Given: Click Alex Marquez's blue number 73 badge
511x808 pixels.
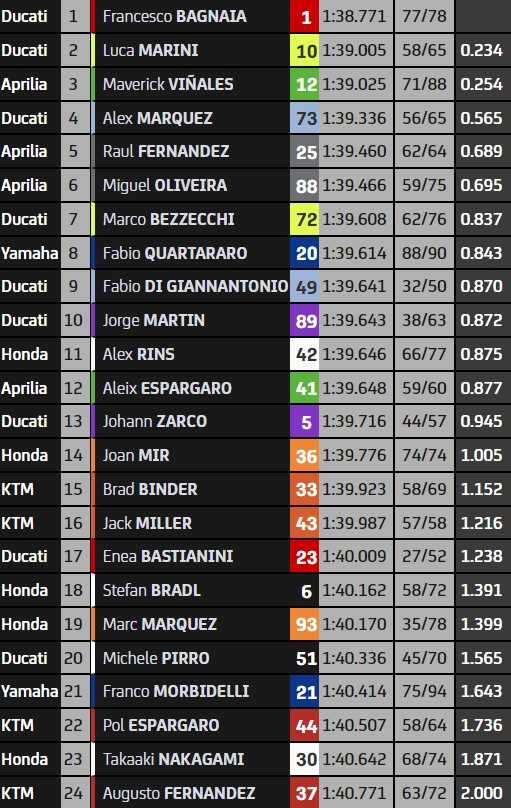Looking at the screenshot, I should (304, 118).
